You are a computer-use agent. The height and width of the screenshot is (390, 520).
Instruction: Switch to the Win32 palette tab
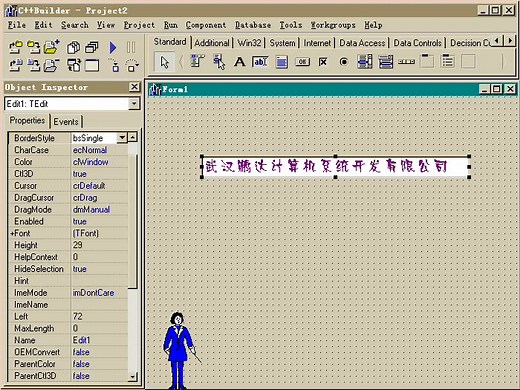tap(249, 43)
